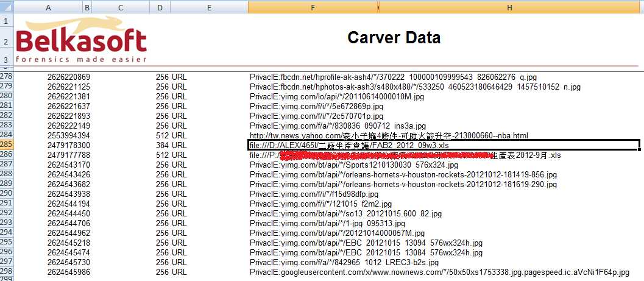Click cell with value 2553994394
This screenshot has width=644, height=281.
[69, 135]
